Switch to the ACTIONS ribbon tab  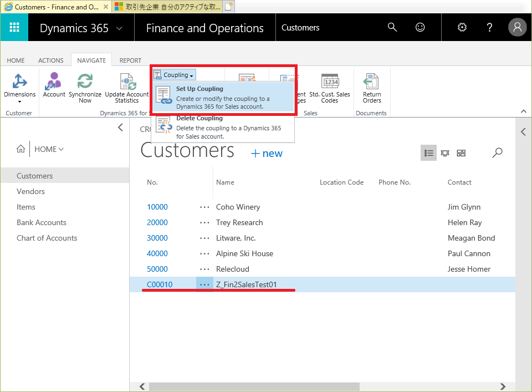point(51,60)
